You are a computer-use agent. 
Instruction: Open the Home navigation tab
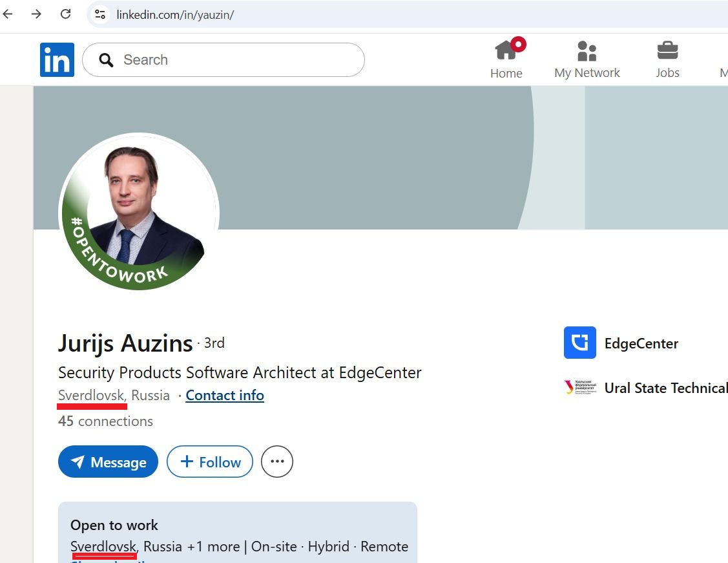[x=506, y=59]
